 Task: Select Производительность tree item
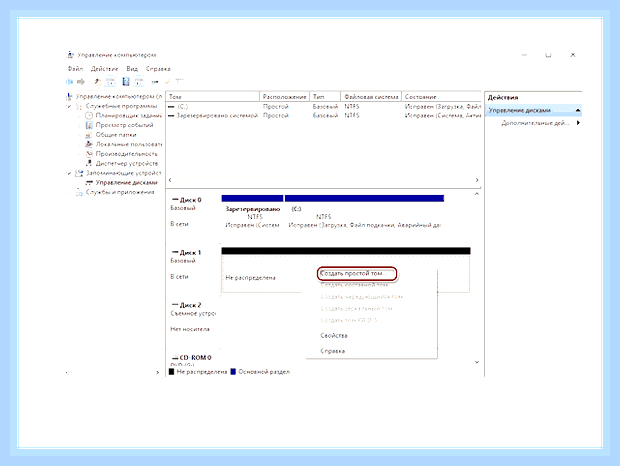(x=127, y=154)
